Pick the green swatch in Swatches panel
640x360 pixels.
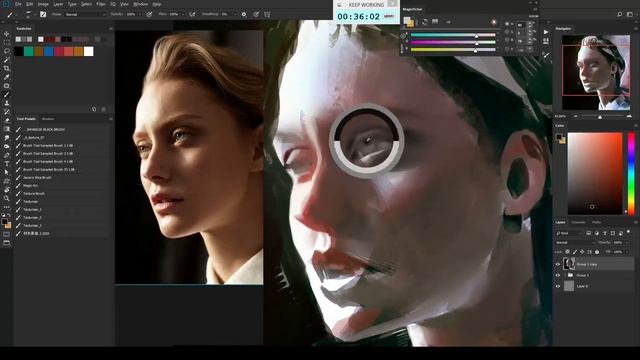pos(29,51)
